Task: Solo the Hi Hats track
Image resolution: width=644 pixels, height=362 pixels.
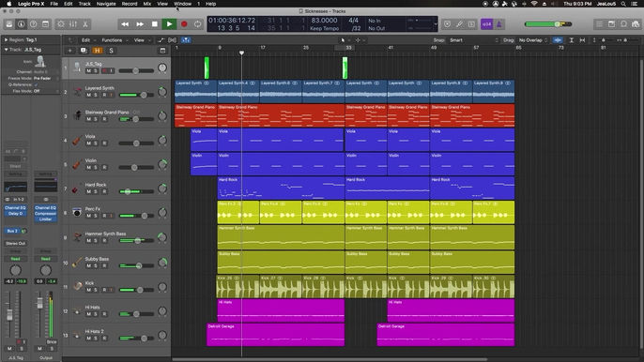Action: [x=96, y=314]
